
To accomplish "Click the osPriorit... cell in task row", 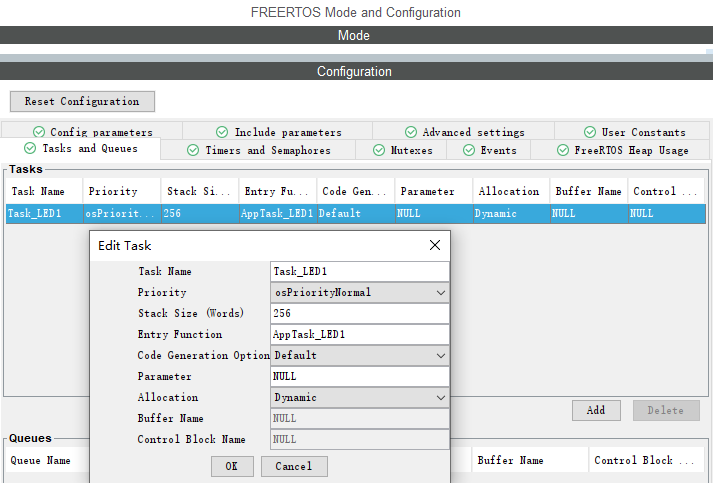I will tap(122, 213).
